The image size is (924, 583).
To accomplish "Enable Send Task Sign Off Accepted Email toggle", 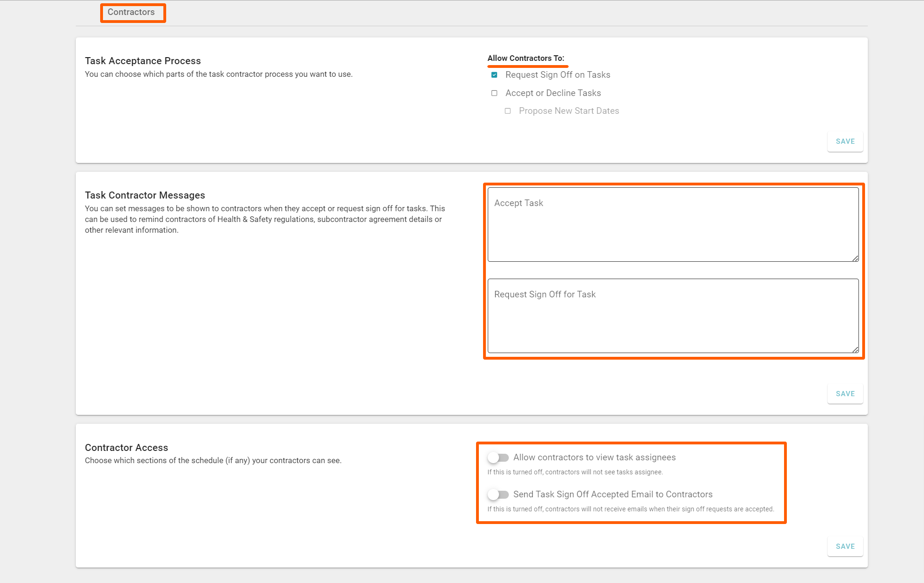I will tap(498, 494).
